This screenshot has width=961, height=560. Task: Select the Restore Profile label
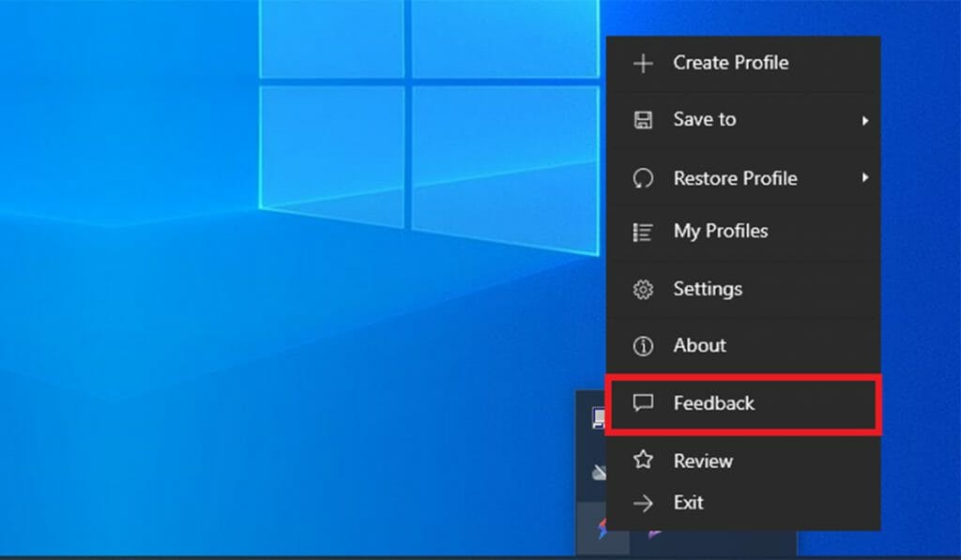tap(735, 178)
